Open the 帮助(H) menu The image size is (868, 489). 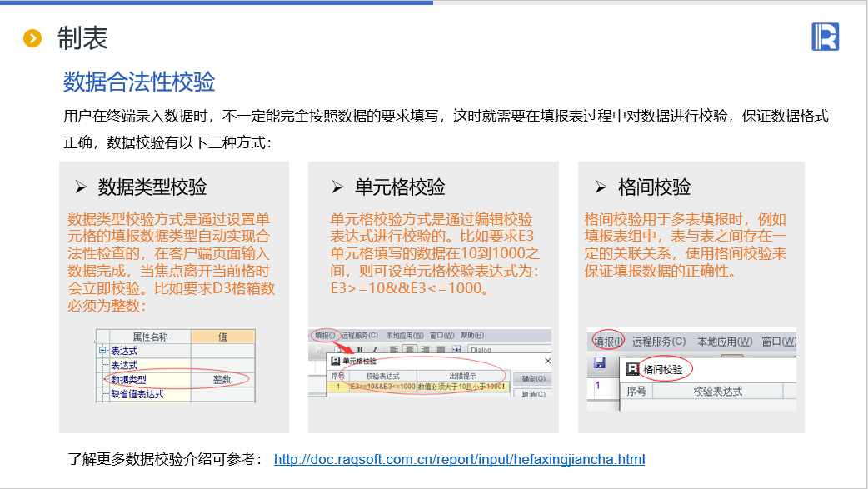click(x=472, y=335)
